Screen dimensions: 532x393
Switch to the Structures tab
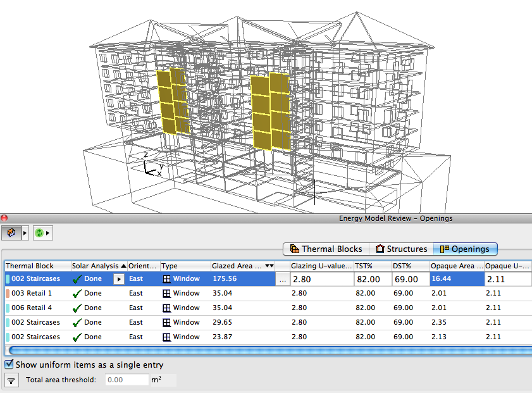(402, 249)
